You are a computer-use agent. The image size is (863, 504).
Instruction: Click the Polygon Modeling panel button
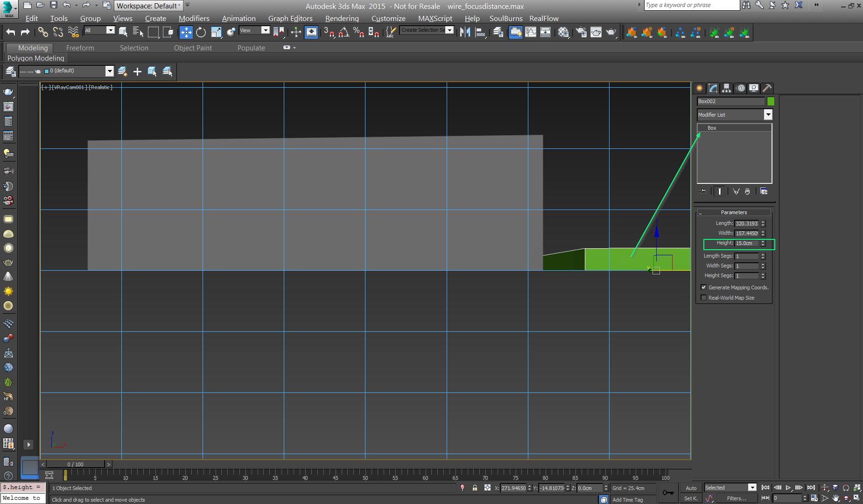pos(35,58)
